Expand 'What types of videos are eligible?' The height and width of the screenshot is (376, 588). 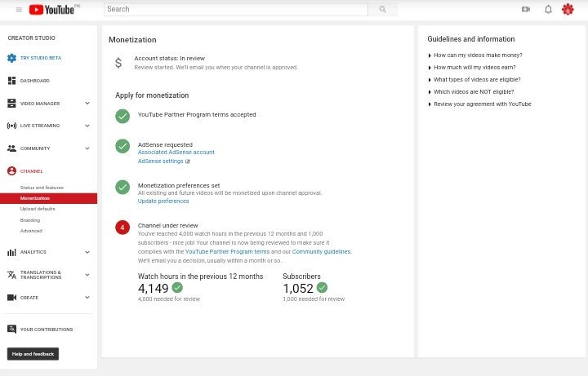(474, 80)
